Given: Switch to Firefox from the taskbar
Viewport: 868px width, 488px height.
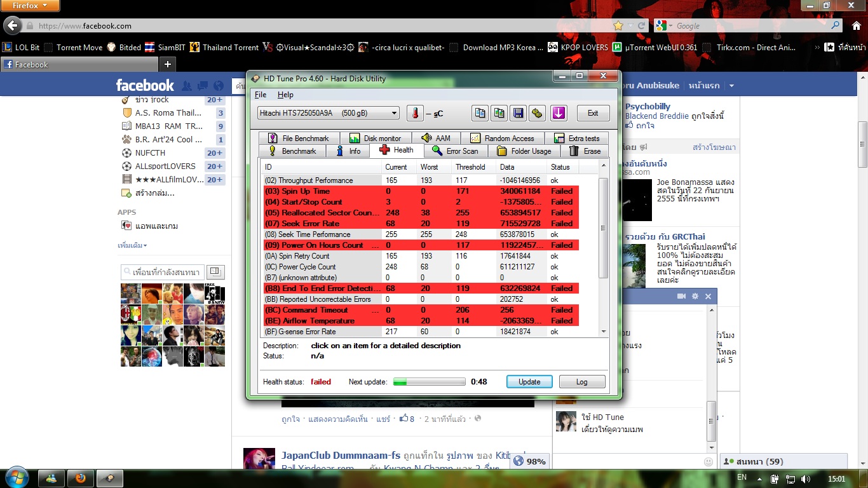Looking at the screenshot, I should click(80, 478).
